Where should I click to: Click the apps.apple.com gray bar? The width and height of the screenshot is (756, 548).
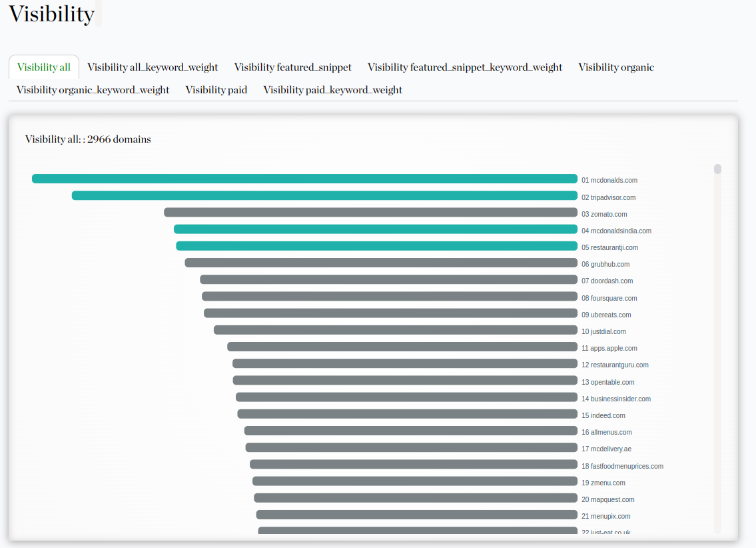pyautogui.click(x=402, y=347)
